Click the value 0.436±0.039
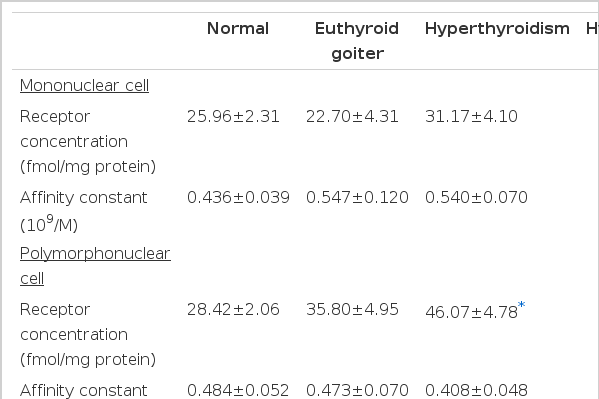The height and width of the screenshot is (399, 599). tap(238, 198)
